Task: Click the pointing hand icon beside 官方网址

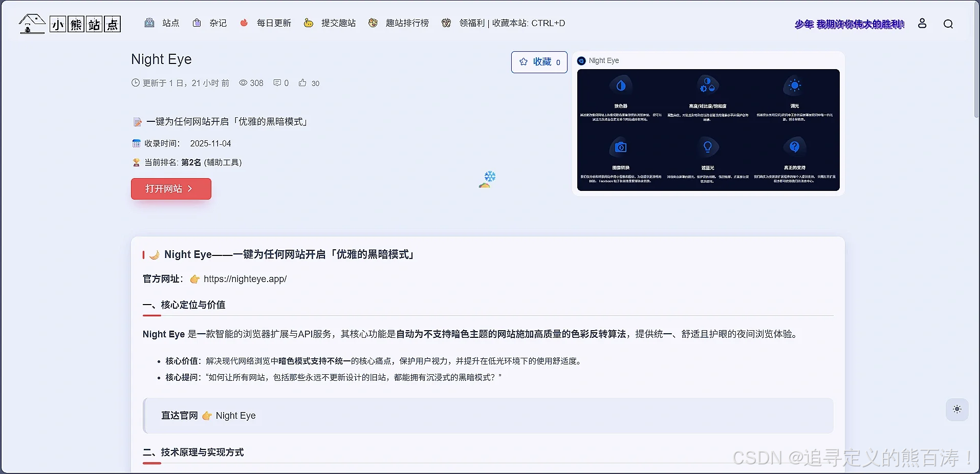Action: [194, 279]
